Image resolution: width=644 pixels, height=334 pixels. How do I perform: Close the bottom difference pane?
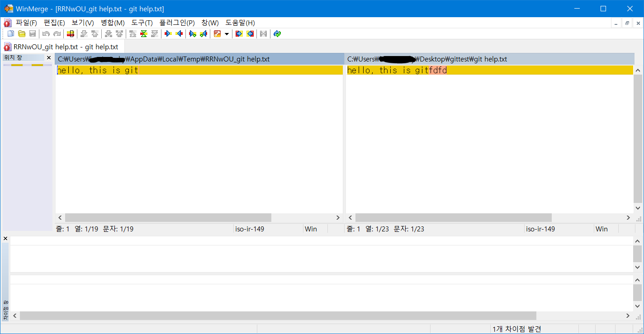click(5, 238)
